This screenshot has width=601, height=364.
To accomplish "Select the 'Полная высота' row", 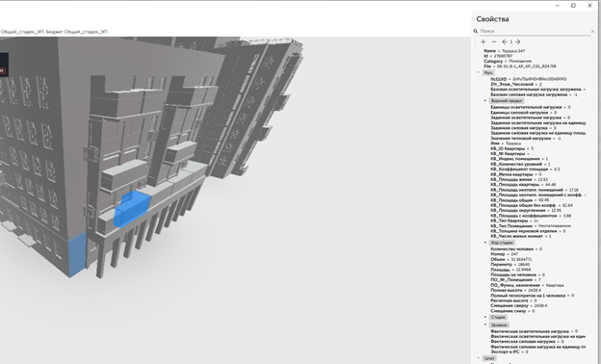I will coord(515,291).
